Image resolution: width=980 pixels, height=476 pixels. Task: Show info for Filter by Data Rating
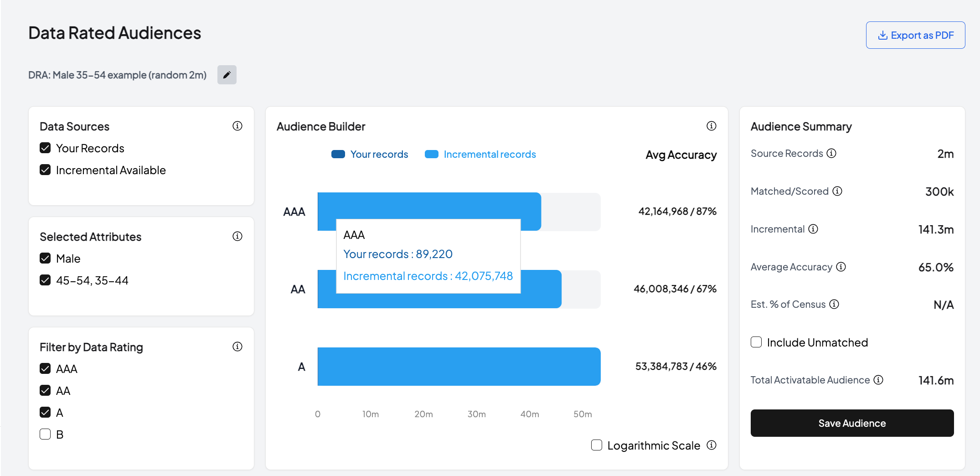coord(237,347)
